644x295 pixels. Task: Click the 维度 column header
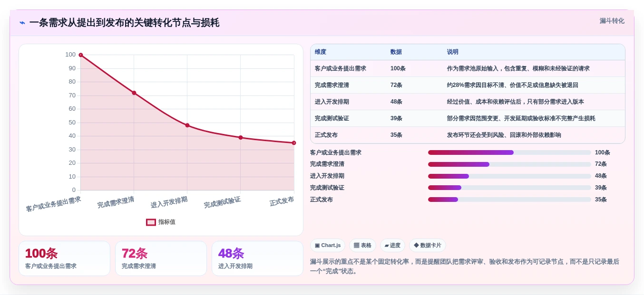tap(321, 52)
